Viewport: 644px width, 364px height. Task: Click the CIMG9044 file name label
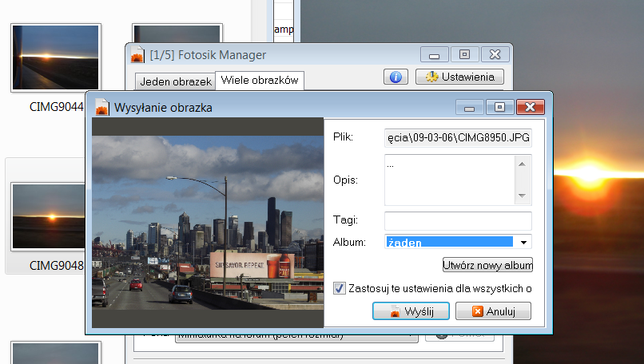coord(56,107)
